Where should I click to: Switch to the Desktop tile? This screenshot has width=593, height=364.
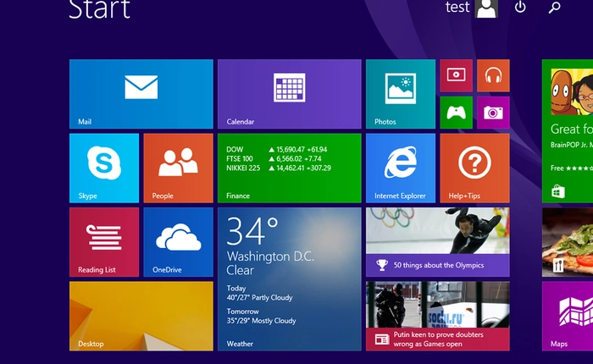pyautogui.click(x=141, y=316)
